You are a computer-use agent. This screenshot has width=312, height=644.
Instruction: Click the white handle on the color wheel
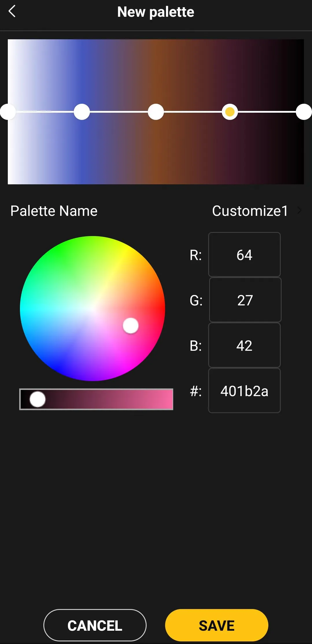click(x=131, y=326)
